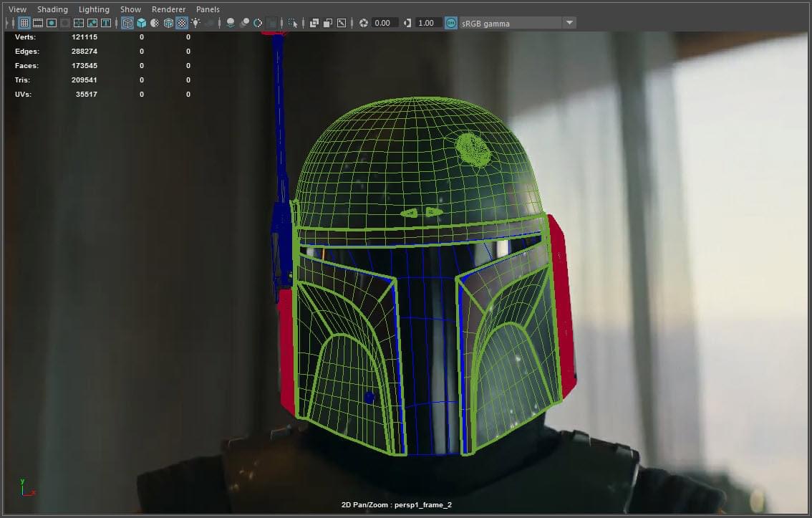Toggle color management ON button
The height and width of the screenshot is (518, 812).
(x=450, y=23)
